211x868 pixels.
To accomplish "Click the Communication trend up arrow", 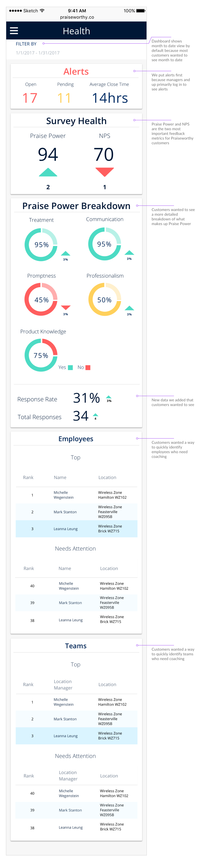I will coord(129,252).
